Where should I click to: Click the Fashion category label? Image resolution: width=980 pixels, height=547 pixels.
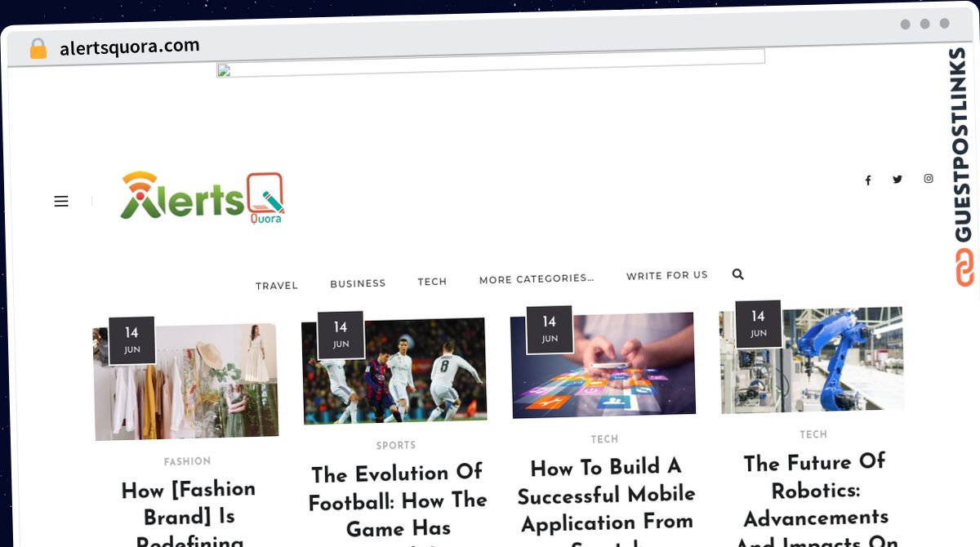[x=188, y=461]
